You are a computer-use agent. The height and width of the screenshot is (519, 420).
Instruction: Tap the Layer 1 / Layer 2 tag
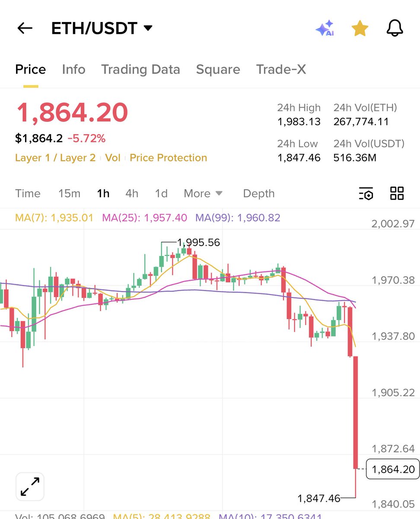[55, 158]
